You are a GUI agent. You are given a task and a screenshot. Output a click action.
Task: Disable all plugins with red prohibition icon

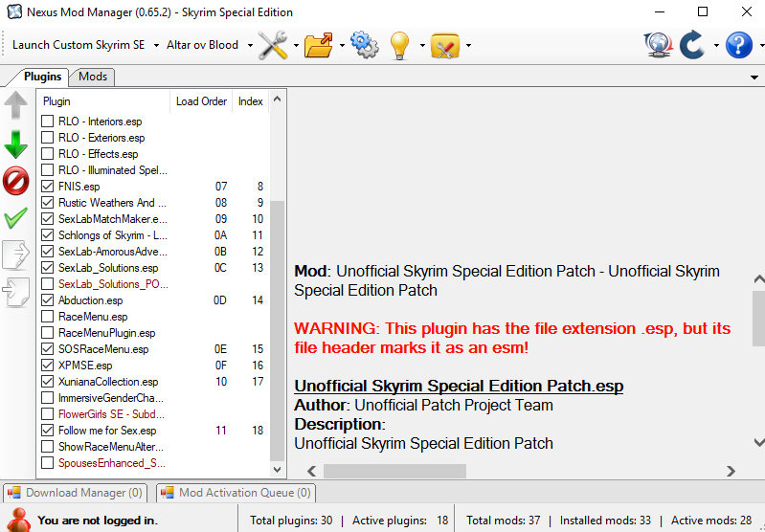click(x=15, y=181)
